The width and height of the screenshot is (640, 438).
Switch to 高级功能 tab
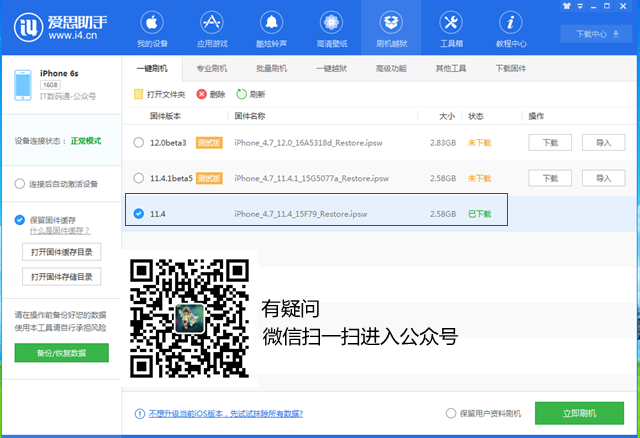click(x=391, y=68)
